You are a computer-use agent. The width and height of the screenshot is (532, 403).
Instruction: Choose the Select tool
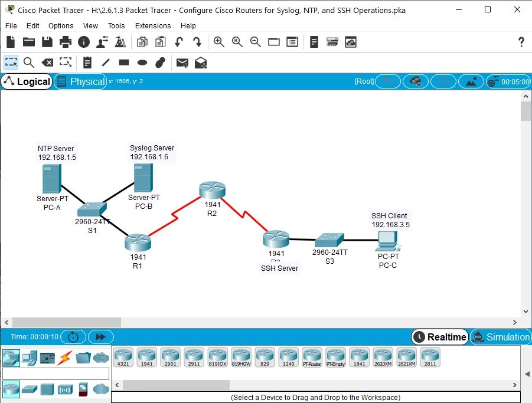(x=11, y=63)
